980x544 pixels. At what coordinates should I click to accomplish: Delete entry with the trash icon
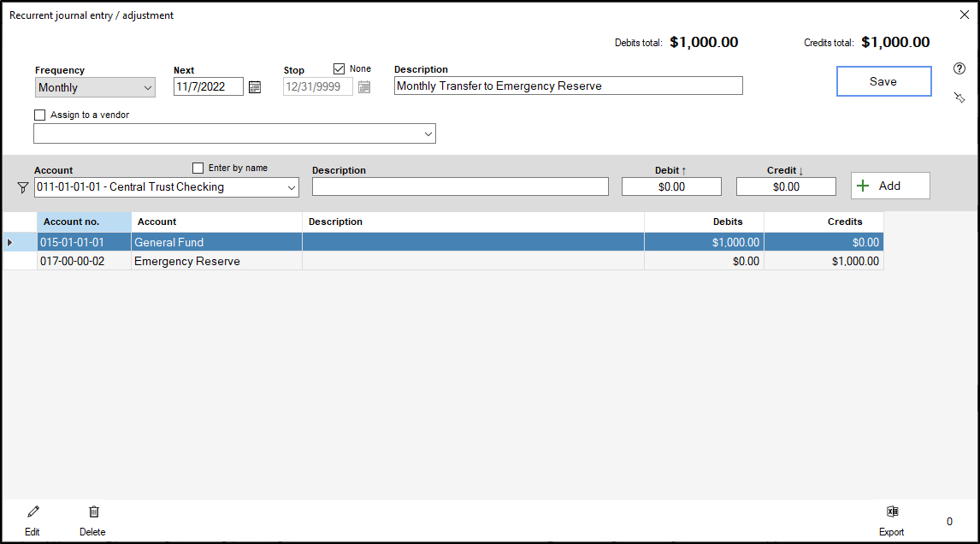[x=93, y=512]
